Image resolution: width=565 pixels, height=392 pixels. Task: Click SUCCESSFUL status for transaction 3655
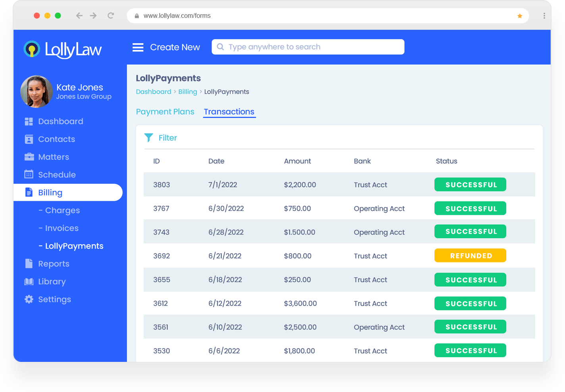pos(470,279)
